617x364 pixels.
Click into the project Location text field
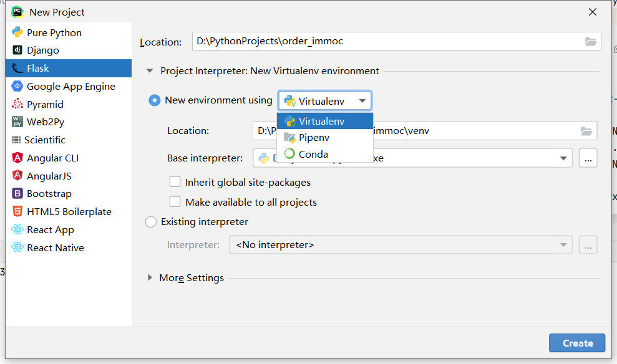tap(387, 42)
